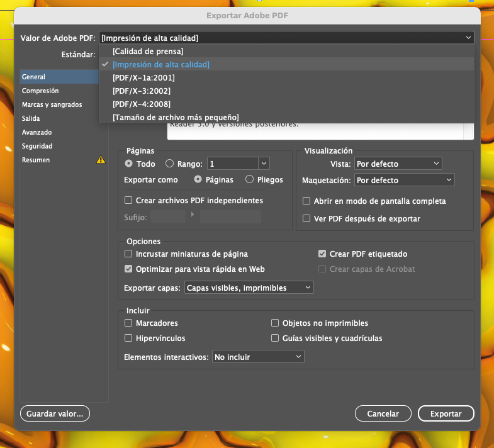Collapse the Valor de Adobe PDF dropdown

(x=286, y=38)
